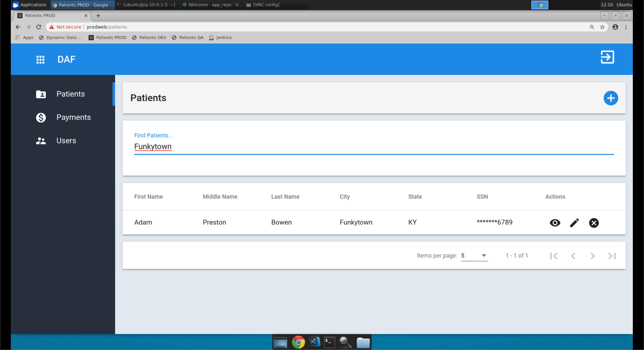Bookmark this page with the star icon
The height and width of the screenshot is (350, 644).
click(602, 27)
